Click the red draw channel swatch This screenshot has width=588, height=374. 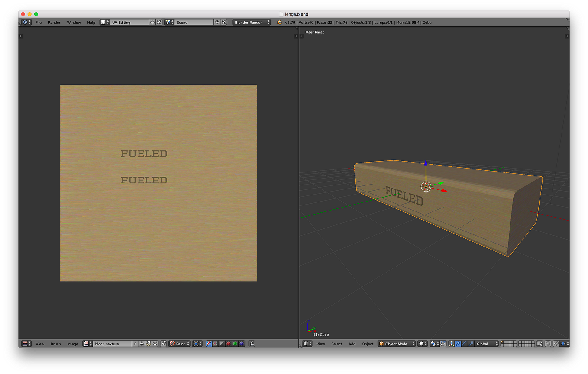[x=227, y=344]
